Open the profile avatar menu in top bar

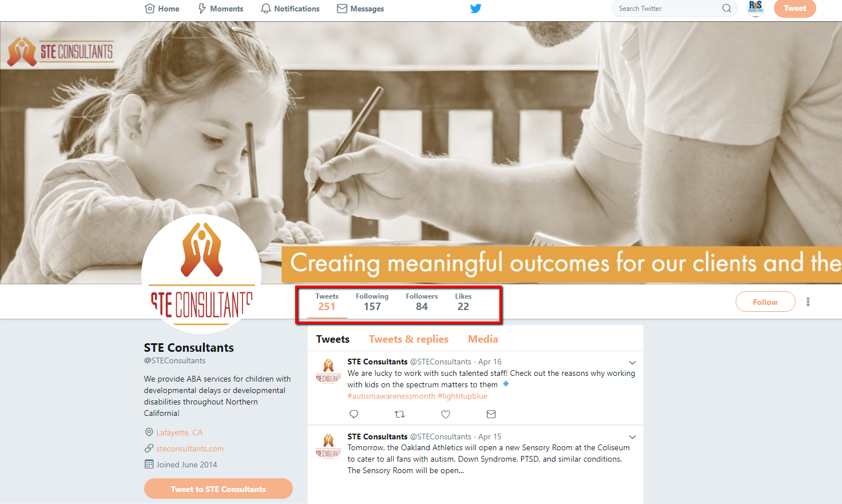click(x=756, y=8)
